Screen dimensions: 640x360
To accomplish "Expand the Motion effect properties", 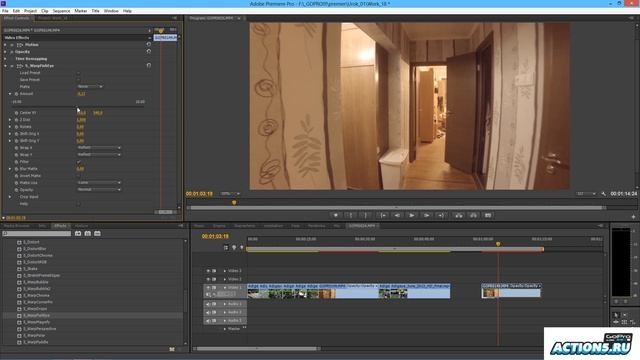I will point(5,45).
